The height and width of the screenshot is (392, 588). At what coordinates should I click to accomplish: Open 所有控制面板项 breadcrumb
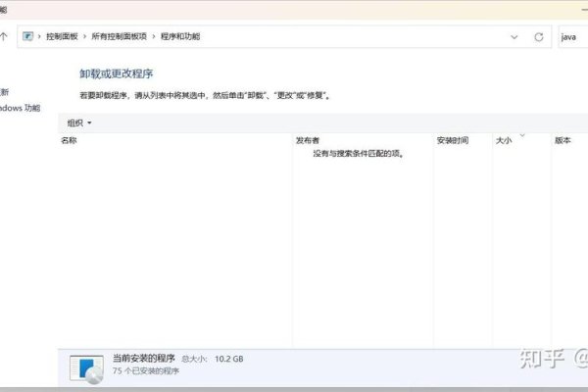pos(120,36)
